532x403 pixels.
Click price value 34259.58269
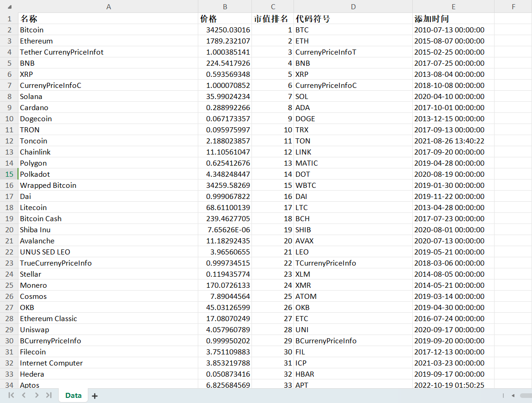pyautogui.click(x=225, y=186)
